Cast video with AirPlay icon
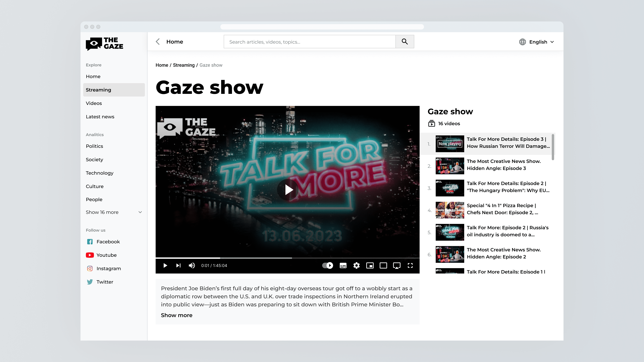 point(397,265)
